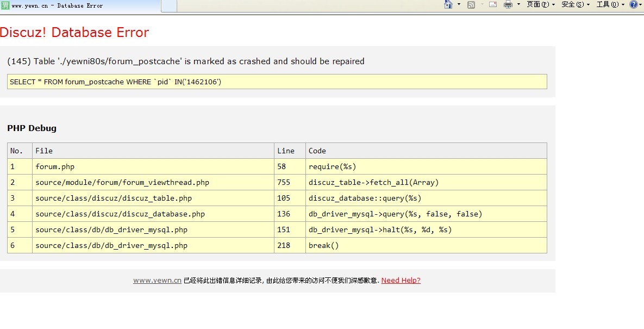Click the Print icon
The image size is (644, 329).
click(x=508, y=5)
